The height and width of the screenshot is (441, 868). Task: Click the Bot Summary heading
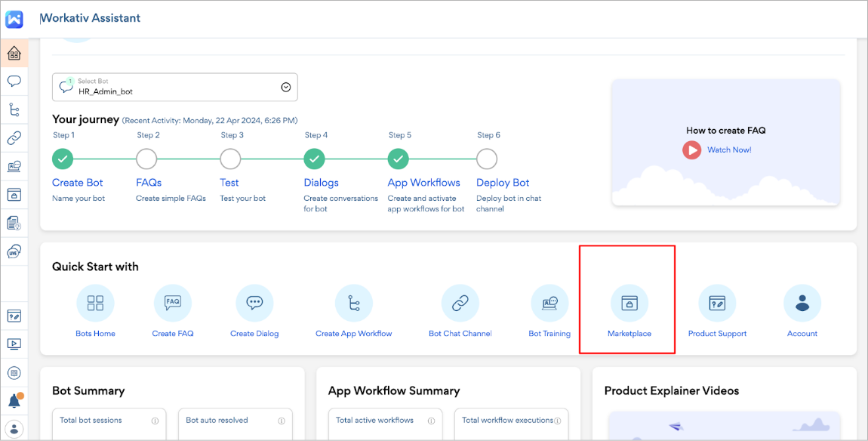(88, 390)
